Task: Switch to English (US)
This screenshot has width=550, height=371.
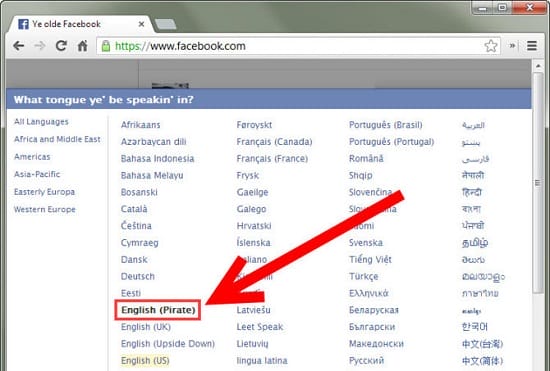Action: pyautogui.click(x=145, y=360)
